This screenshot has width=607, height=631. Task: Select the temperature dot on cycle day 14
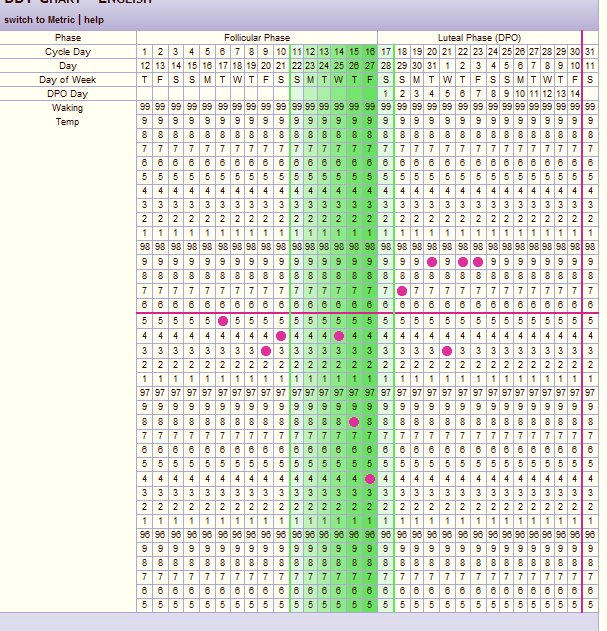click(339, 336)
